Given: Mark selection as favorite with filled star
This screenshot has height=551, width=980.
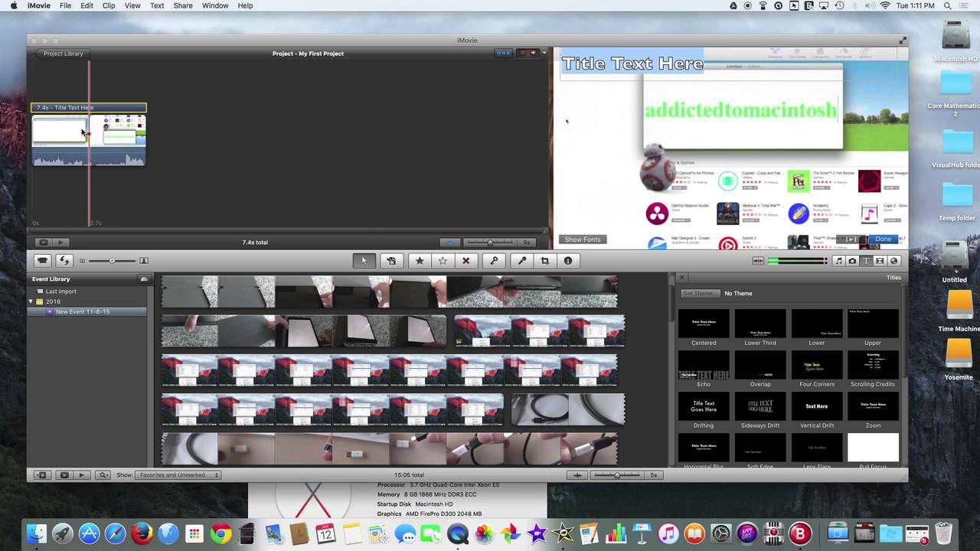Looking at the screenshot, I should tap(420, 261).
